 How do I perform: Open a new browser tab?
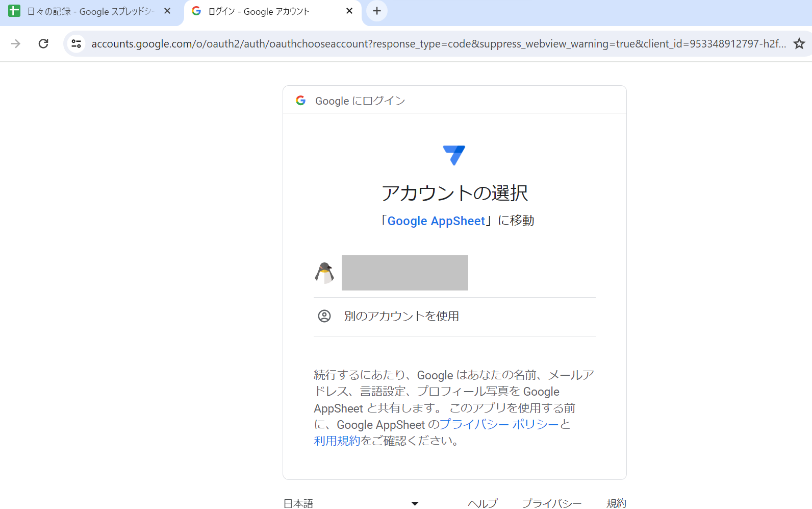[x=377, y=11]
